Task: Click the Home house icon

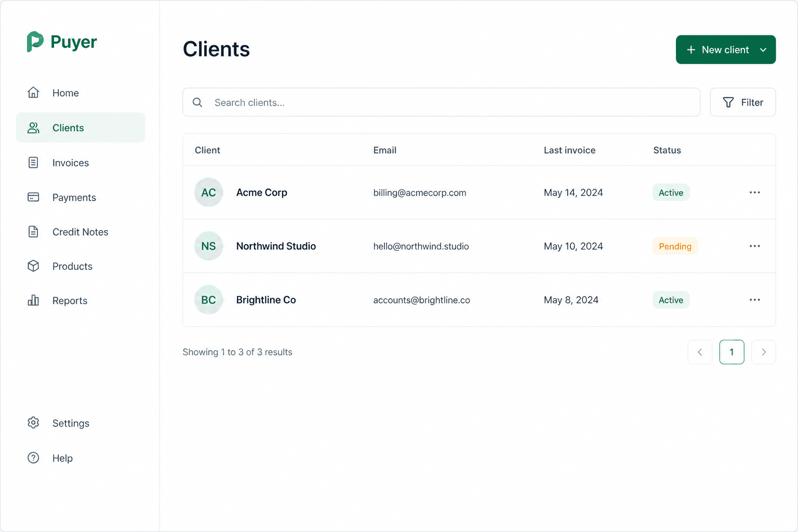Action: [33, 92]
